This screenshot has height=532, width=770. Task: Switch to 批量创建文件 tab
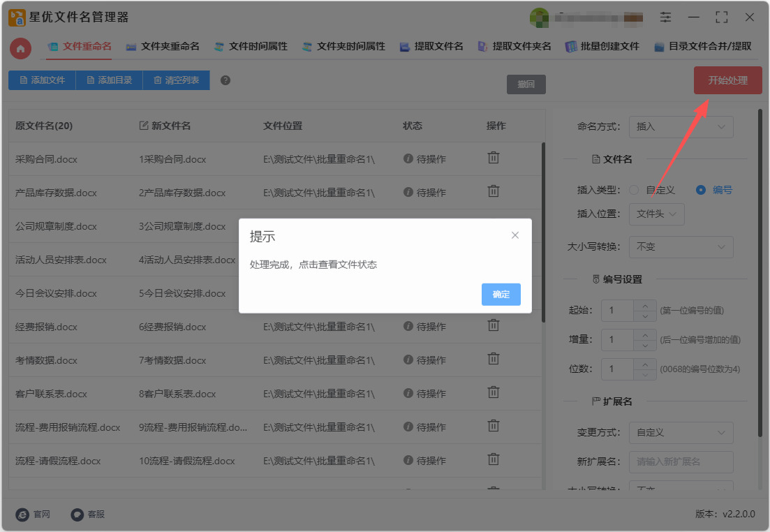[x=602, y=47]
